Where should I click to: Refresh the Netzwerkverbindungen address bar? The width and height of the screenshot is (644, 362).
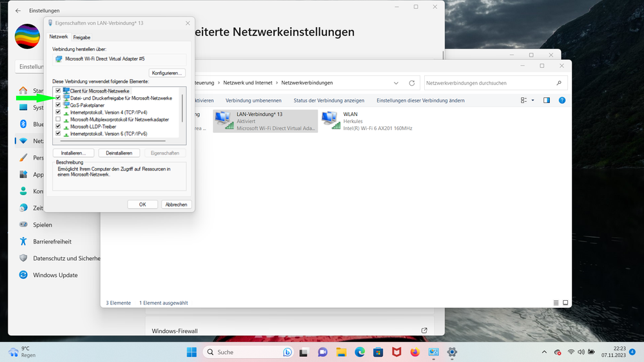coord(413,83)
